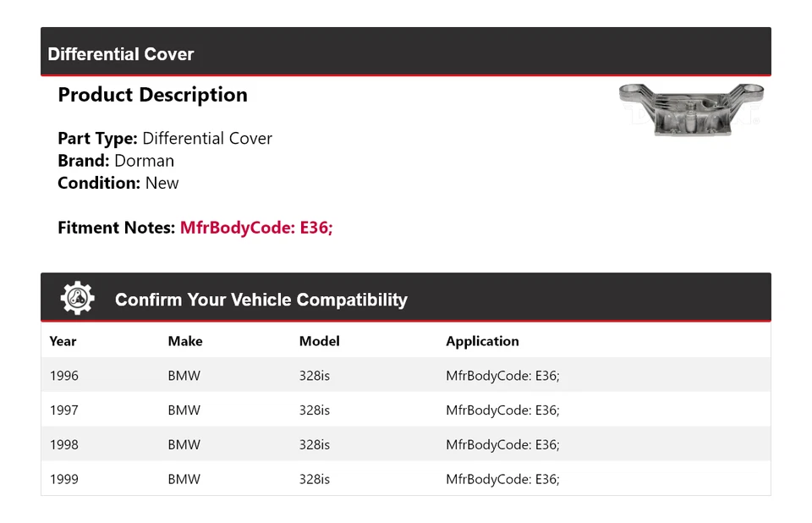Select the Product Description heading
The image size is (812, 523).
point(153,95)
